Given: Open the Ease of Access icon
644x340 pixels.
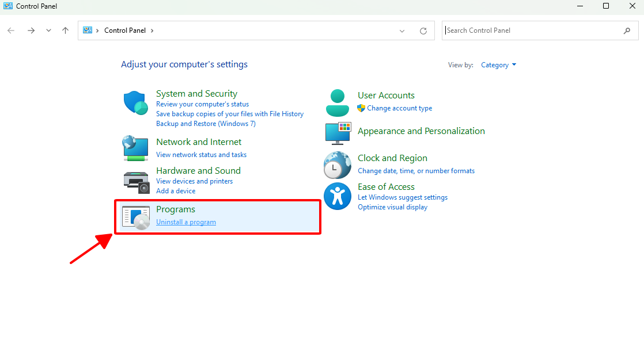Looking at the screenshot, I should click(x=337, y=196).
